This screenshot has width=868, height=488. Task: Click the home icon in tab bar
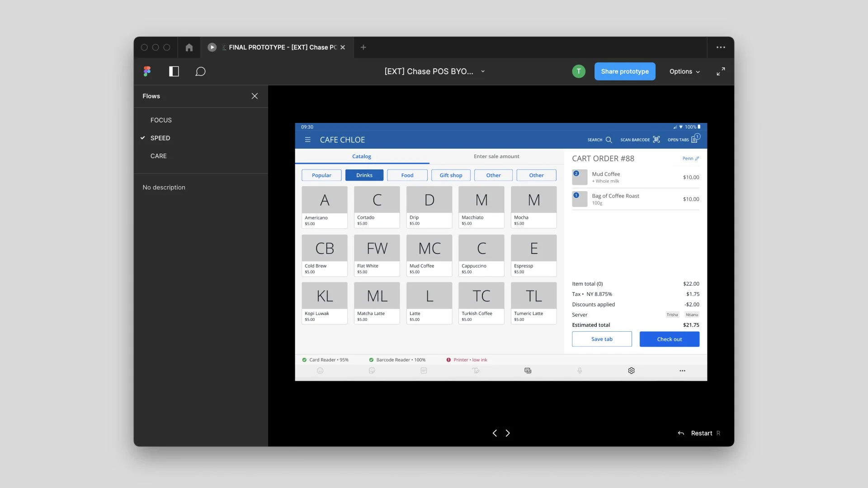tap(189, 47)
